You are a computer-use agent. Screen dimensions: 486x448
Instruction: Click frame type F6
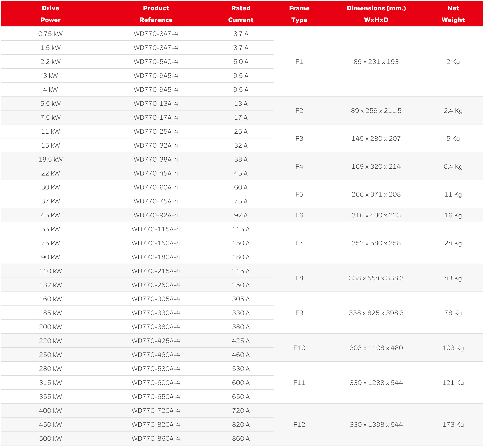coord(299,215)
